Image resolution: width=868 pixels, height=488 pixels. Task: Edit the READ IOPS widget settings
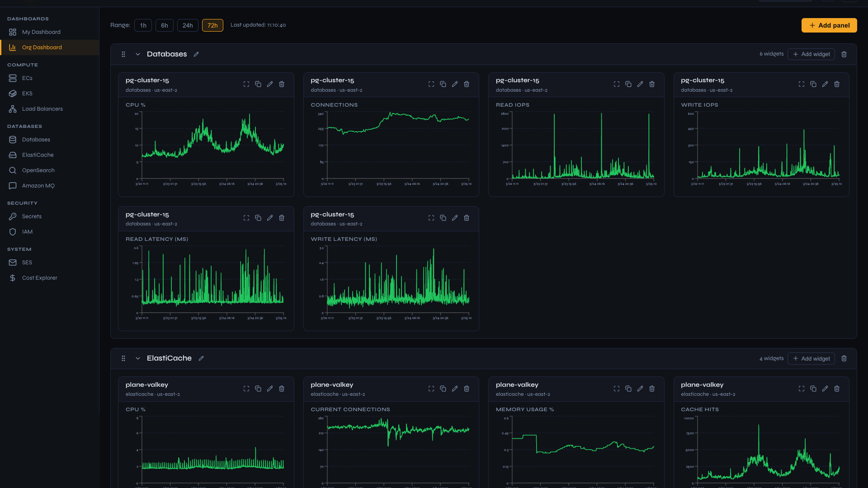click(x=640, y=84)
